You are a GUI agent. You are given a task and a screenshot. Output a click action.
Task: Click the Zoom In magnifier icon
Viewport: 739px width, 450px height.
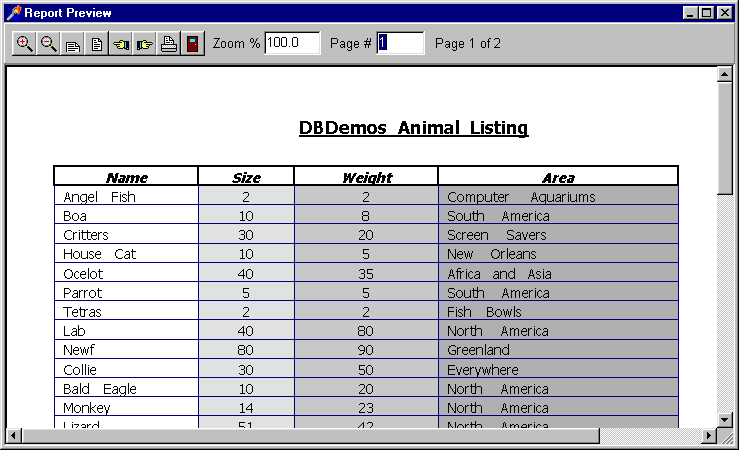pyautogui.click(x=25, y=44)
